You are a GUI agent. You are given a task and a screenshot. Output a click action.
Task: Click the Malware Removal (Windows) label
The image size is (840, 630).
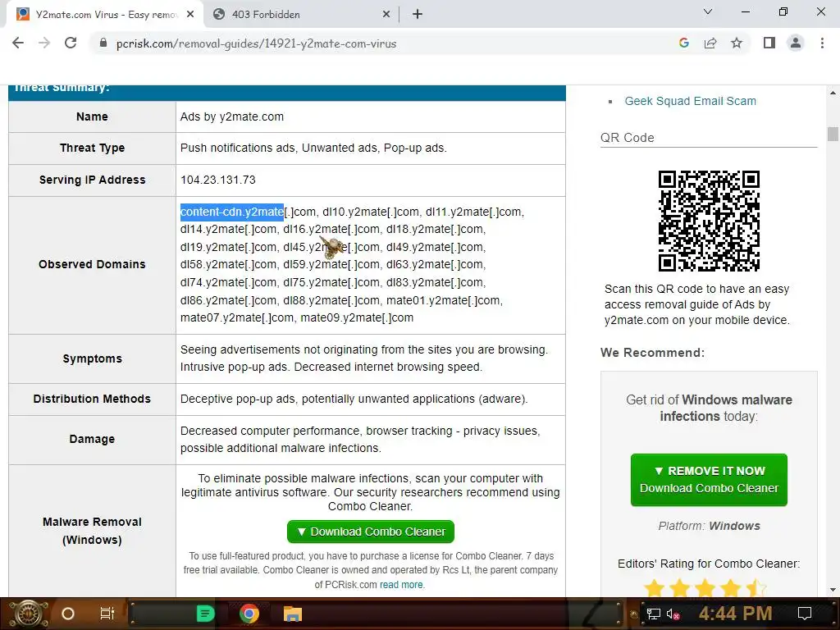click(x=92, y=531)
